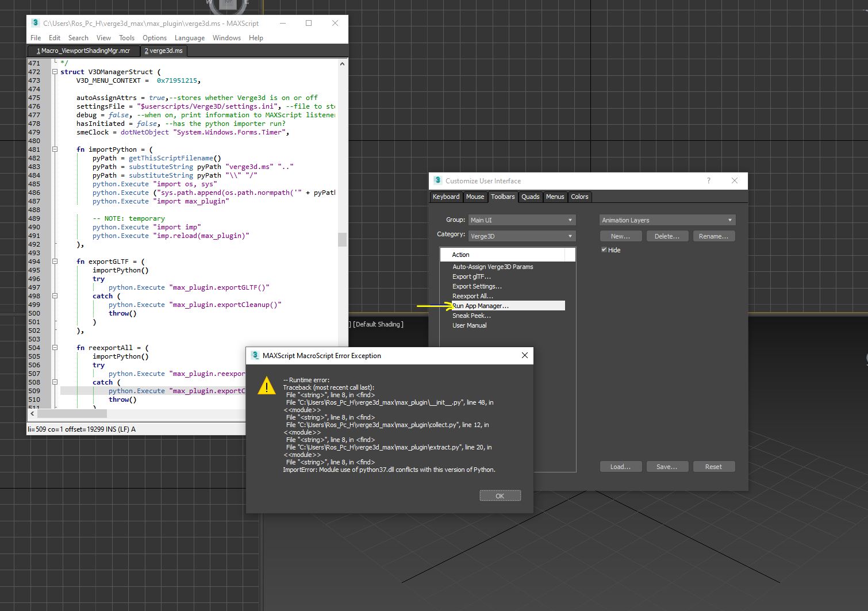Open Options menu in MAXScript editor
Screen dimensions: 868x611
155,38
